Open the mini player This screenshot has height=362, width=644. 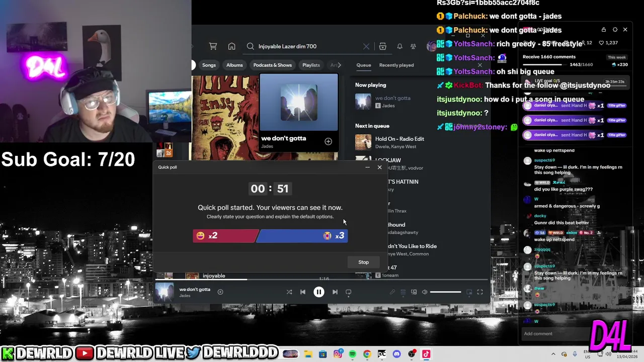point(469,292)
